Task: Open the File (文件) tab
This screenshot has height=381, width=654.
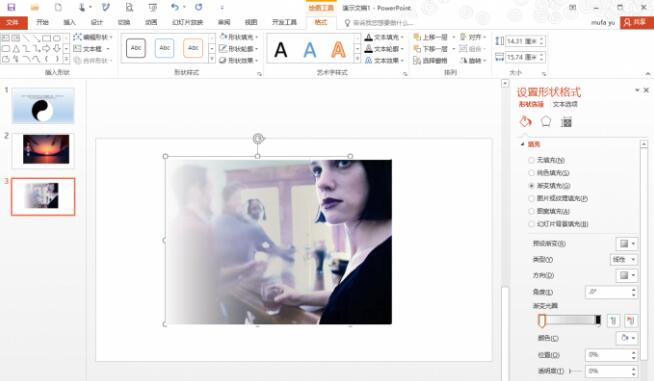Action: point(13,23)
